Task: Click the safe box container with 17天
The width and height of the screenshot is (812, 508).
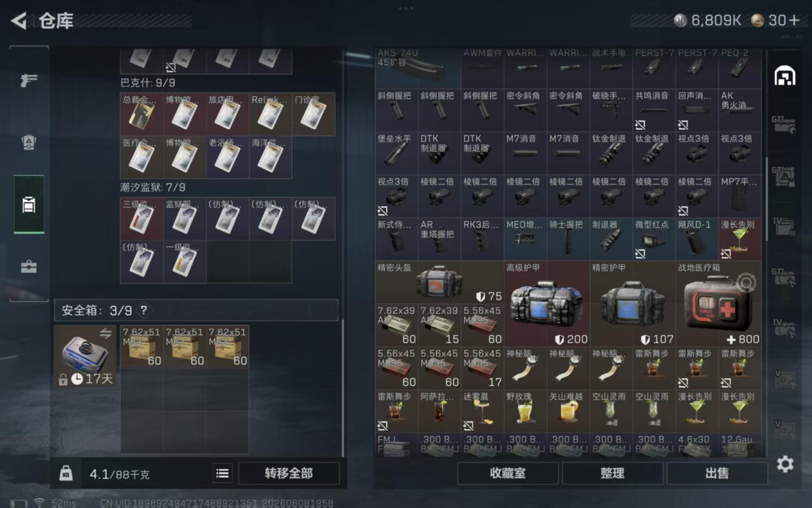Action: [x=85, y=356]
